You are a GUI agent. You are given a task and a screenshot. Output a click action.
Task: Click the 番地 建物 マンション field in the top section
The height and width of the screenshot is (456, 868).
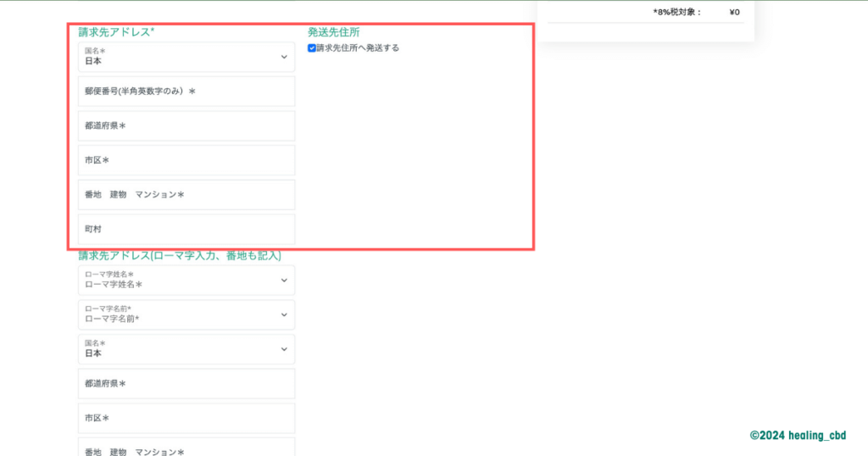[x=186, y=194]
